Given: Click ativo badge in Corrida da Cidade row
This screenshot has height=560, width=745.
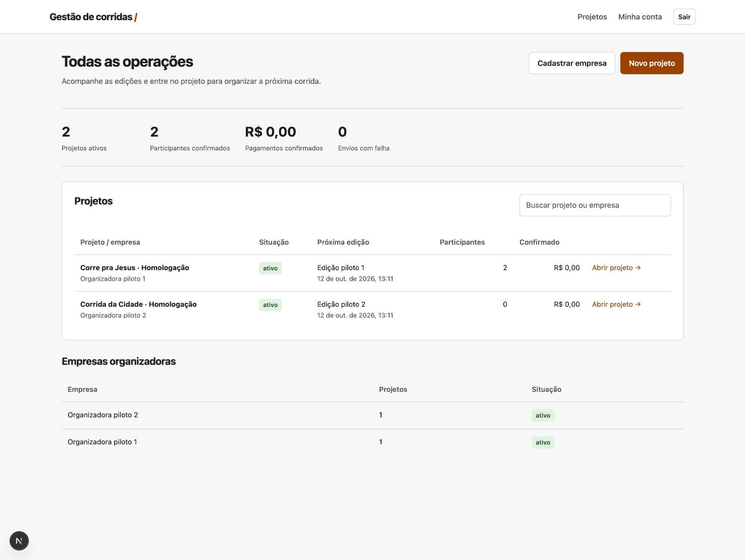Looking at the screenshot, I should point(270,305).
